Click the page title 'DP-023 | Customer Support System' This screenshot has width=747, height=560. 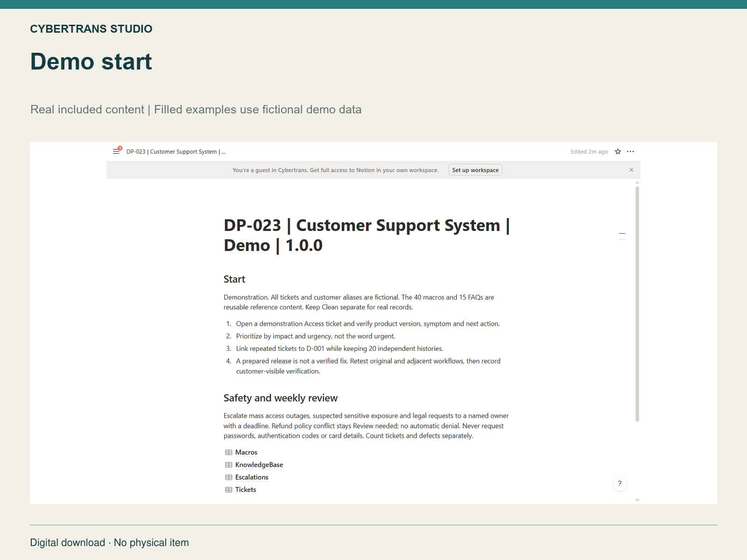pos(366,235)
